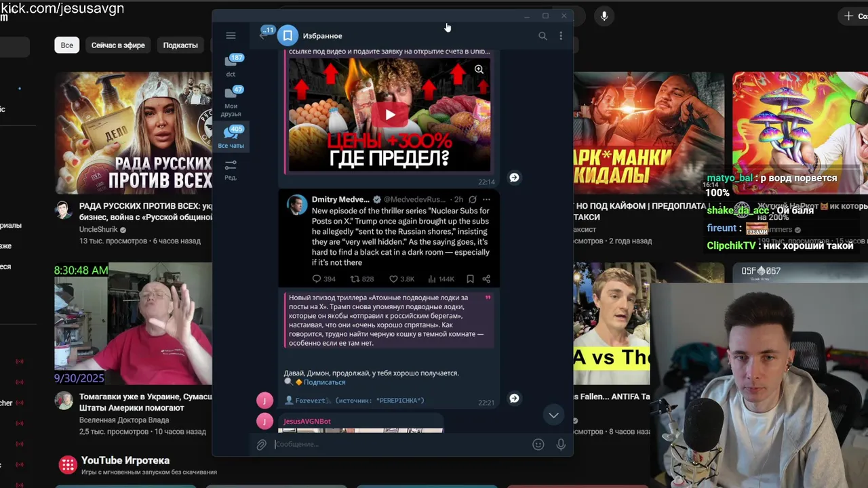Open the dct chat folder

pos(231,65)
